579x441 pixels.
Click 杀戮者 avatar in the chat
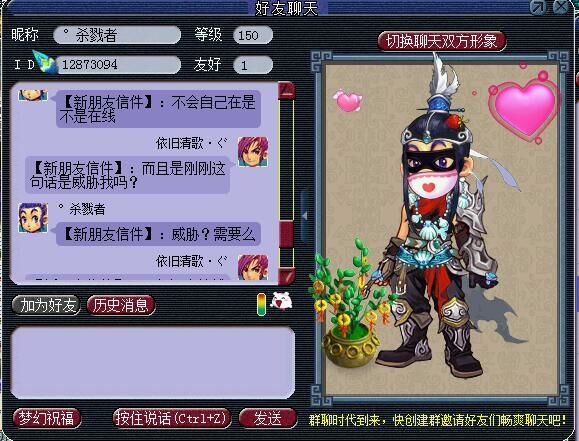click(33, 218)
